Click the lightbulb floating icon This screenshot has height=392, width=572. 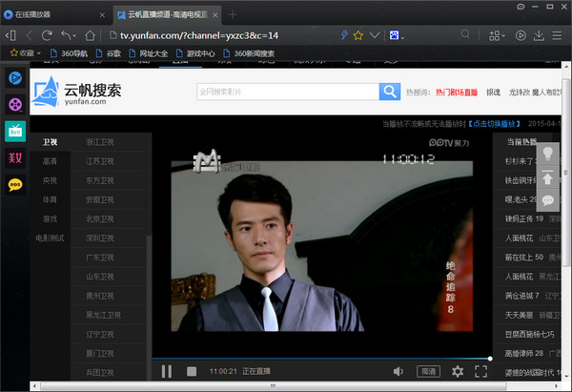(548, 154)
